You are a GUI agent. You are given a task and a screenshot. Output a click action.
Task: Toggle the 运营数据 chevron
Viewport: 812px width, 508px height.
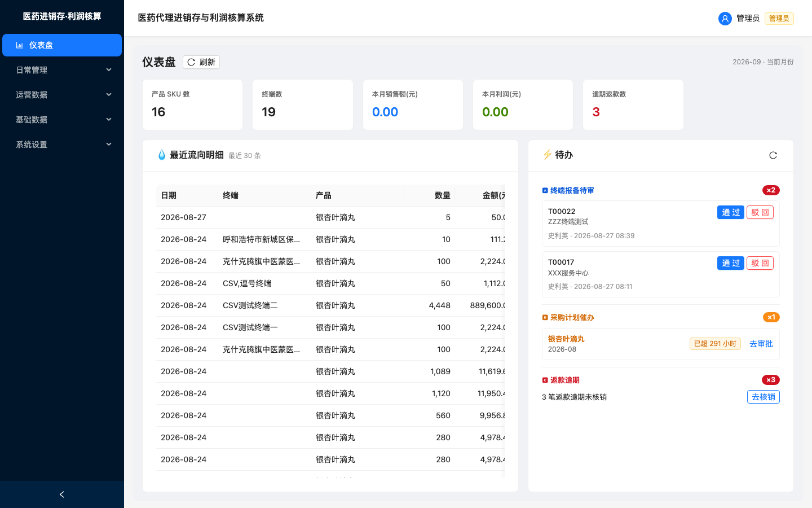pyautogui.click(x=109, y=95)
